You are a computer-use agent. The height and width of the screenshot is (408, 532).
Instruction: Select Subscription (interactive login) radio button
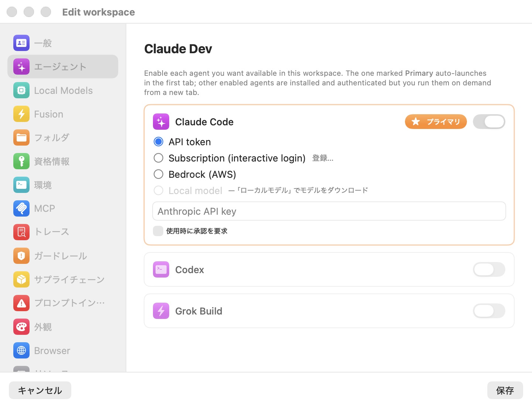coord(158,158)
